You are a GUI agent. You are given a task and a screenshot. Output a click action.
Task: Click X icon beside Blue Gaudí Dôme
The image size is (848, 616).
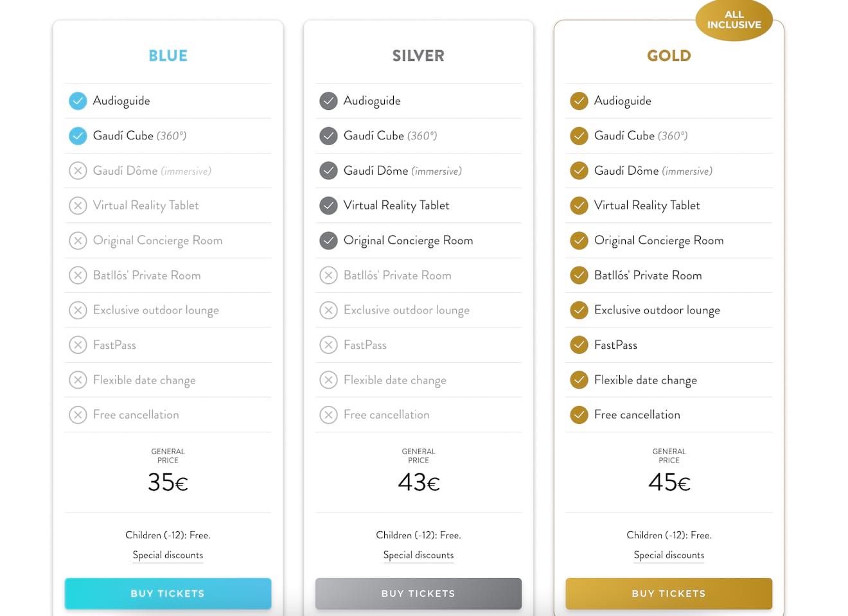[x=78, y=171]
